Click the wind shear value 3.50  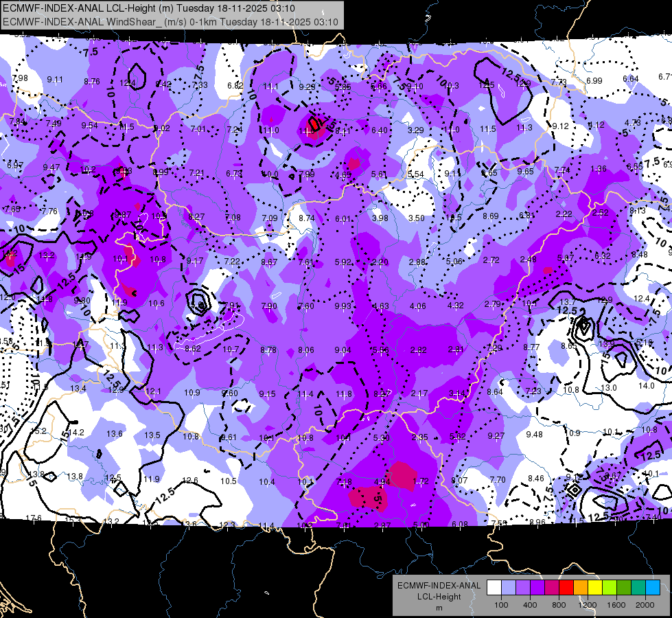click(417, 218)
